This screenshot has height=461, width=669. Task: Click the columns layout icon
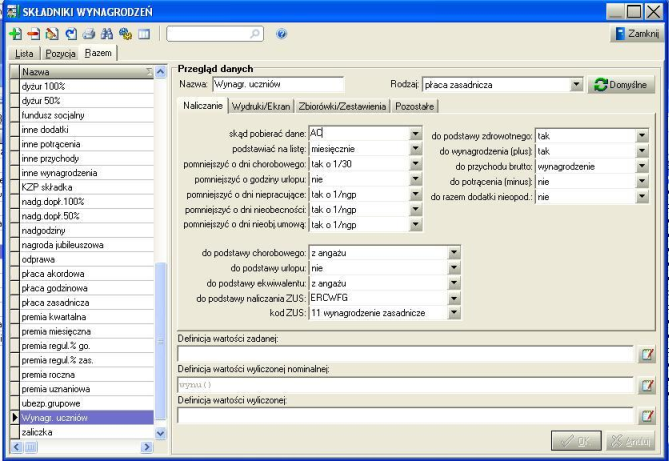tap(144, 34)
